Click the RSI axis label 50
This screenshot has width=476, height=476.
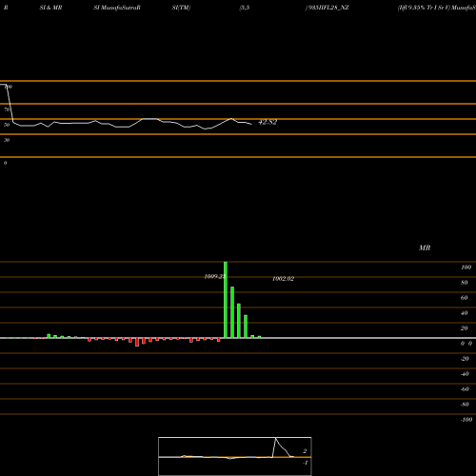click(x=7, y=125)
